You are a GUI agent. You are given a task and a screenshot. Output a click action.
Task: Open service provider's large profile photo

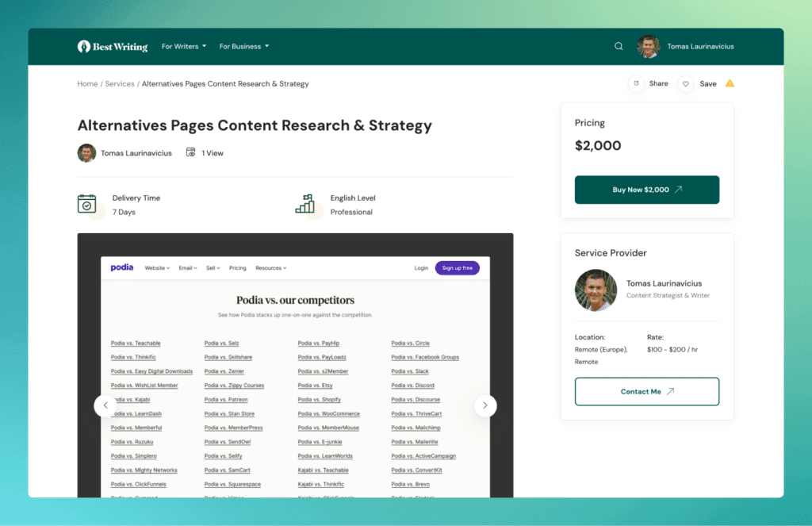click(x=596, y=290)
